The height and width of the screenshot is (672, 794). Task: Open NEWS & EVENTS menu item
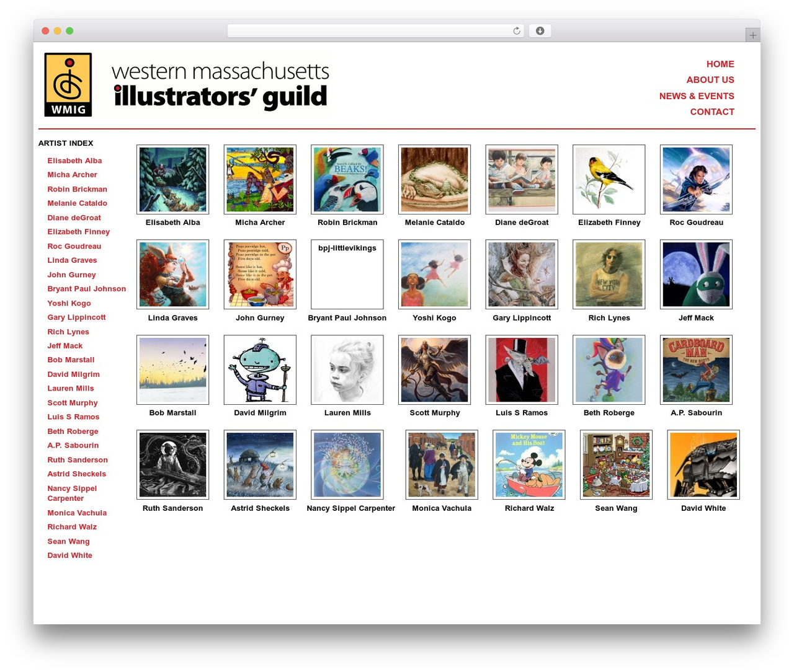coord(697,95)
